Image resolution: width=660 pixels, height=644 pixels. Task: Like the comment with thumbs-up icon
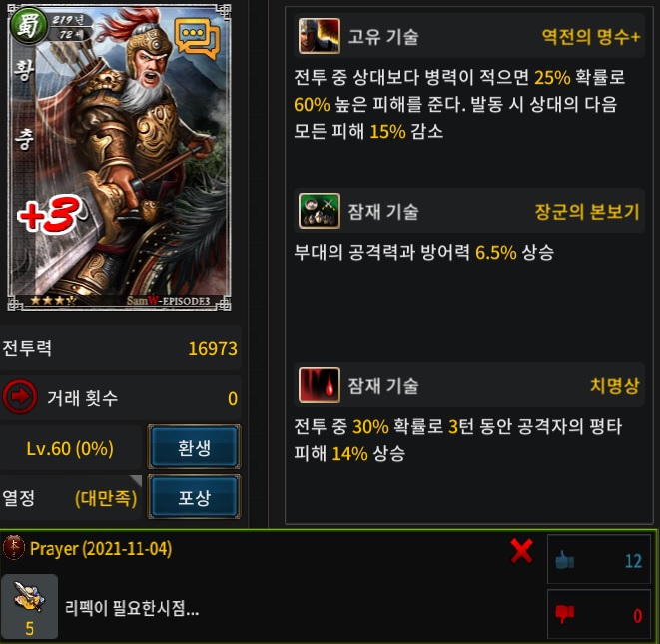[x=564, y=560]
